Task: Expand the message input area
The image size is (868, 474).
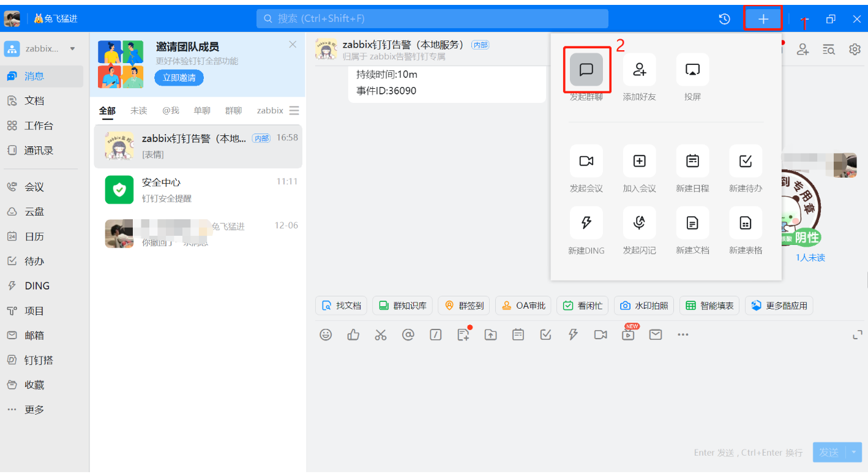Action: 858,334
